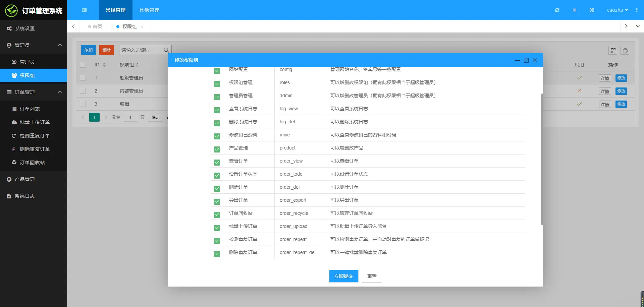The image size is (644, 307).
Task: Click the print icon above the table
Action: tap(625, 50)
